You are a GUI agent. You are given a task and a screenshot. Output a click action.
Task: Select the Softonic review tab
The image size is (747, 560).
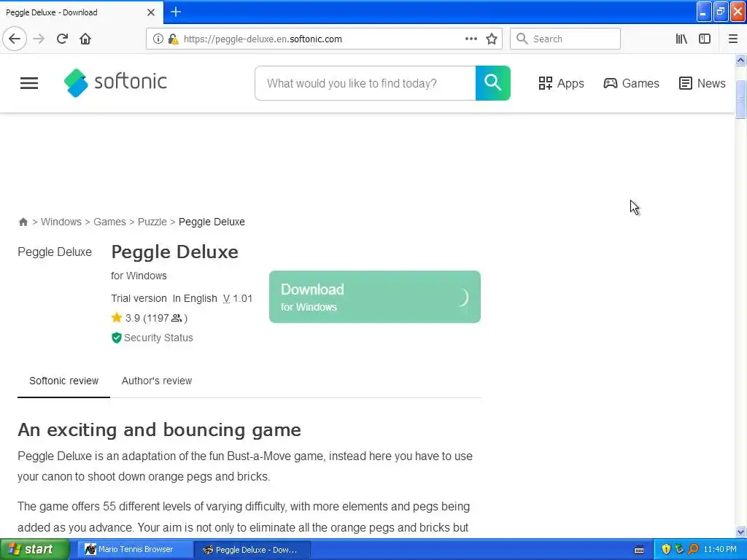pos(64,381)
